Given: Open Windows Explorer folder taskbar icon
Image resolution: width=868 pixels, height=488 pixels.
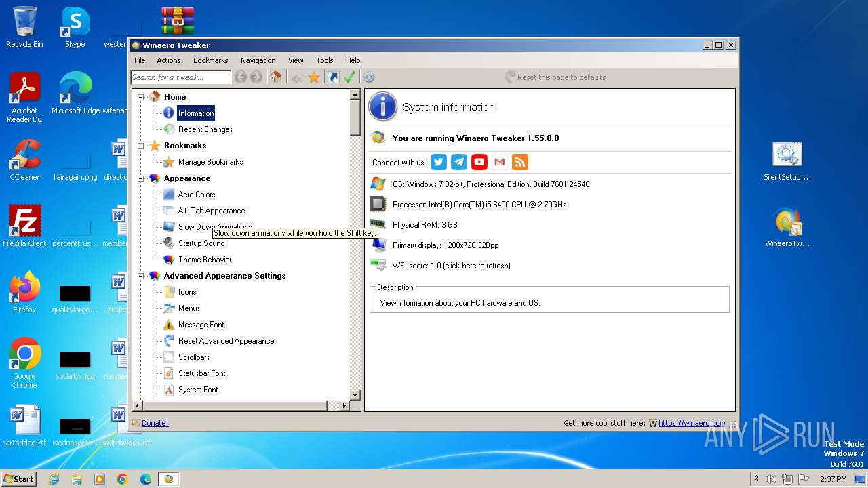Looking at the screenshot, I should pyautogui.click(x=77, y=479).
